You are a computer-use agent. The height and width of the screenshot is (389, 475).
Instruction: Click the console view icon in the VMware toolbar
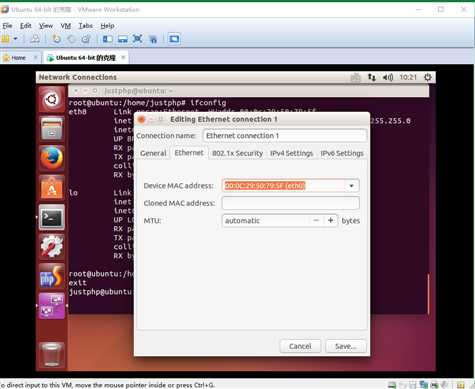[174, 39]
